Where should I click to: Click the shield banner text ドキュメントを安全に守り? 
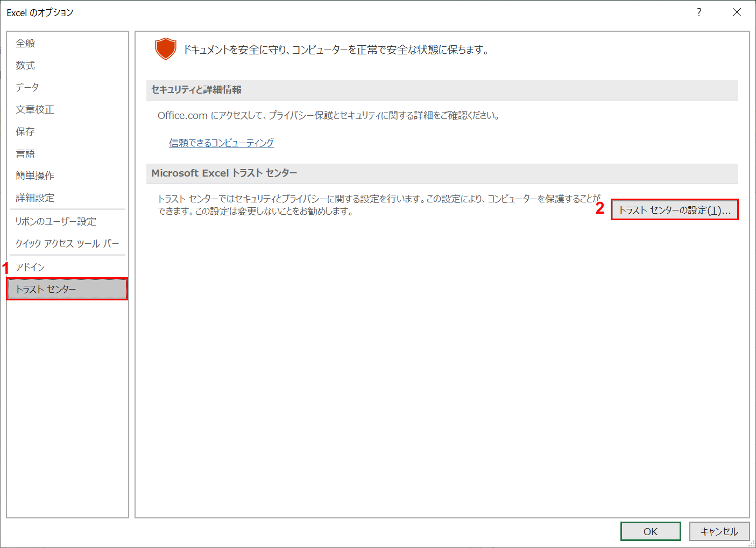pyautogui.click(x=336, y=50)
